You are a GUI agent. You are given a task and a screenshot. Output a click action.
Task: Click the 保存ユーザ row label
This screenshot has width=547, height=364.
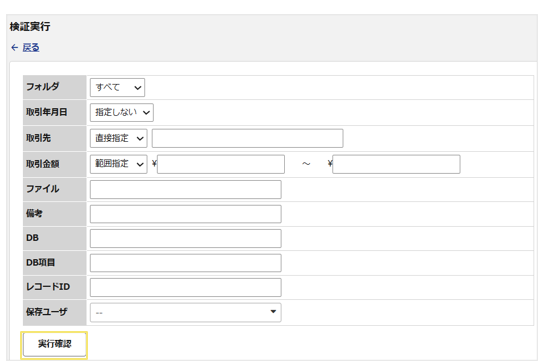(x=46, y=312)
